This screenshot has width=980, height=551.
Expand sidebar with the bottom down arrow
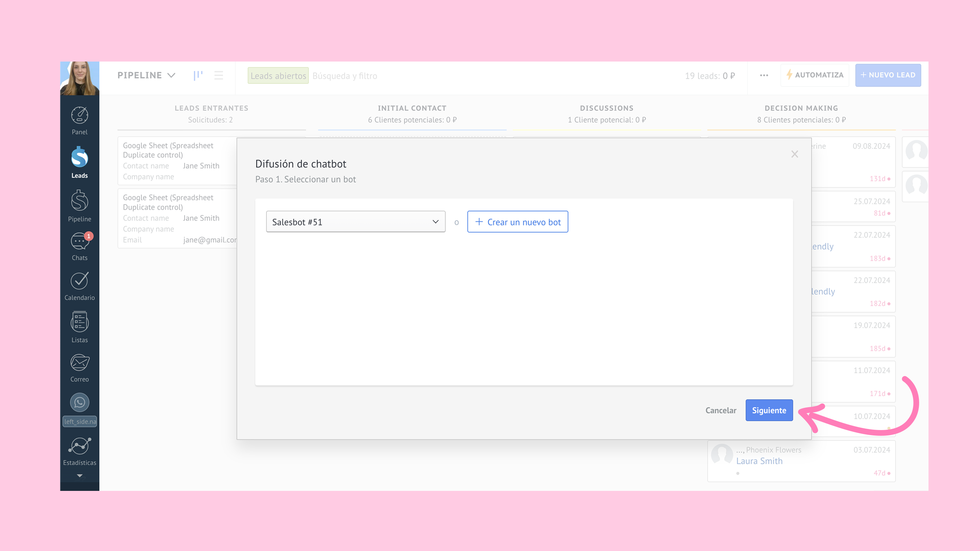[79, 476]
